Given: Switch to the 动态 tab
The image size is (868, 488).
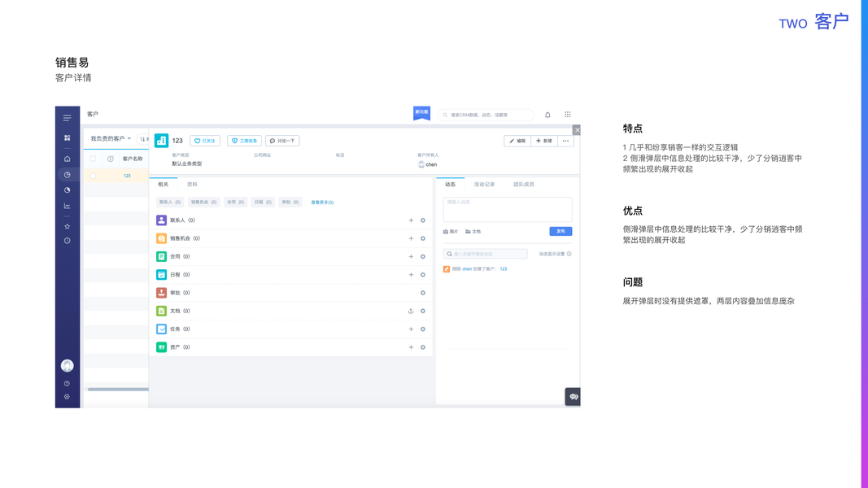Looking at the screenshot, I should pyautogui.click(x=450, y=185).
